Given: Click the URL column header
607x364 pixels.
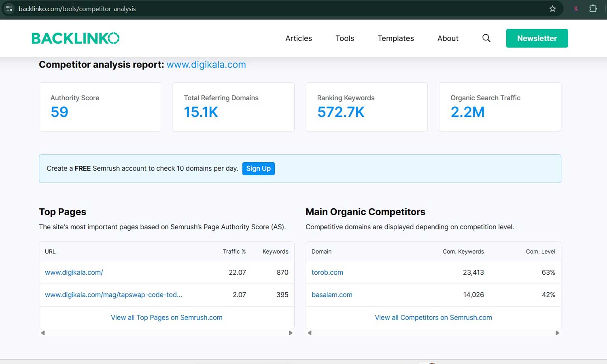Looking at the screenshot, I should 50,252.
